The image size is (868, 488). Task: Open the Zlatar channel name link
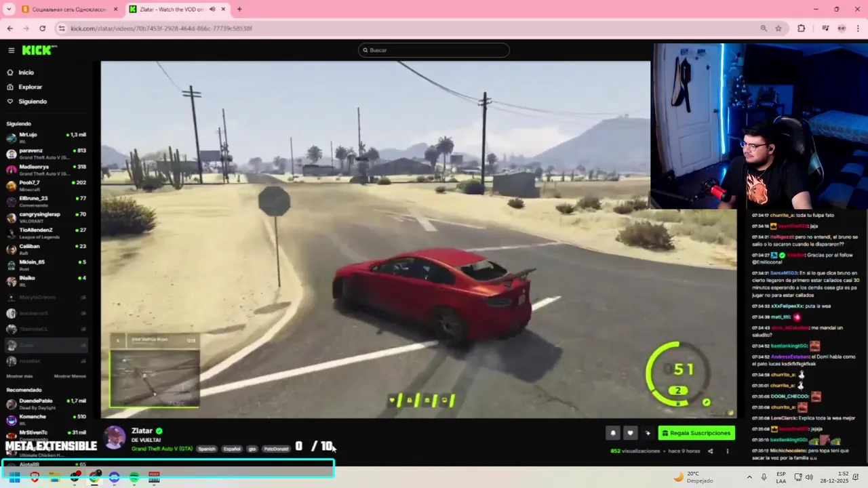pyautogui.click(x=142, y=431)
